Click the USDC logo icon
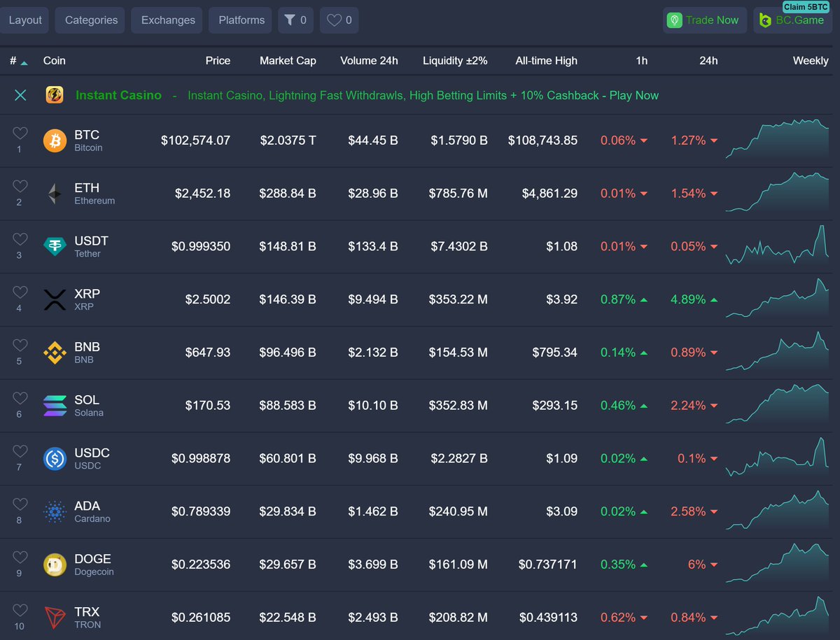The width and height of the screenshot is (840, 640). pyautogui.click(x=55, y=459)
